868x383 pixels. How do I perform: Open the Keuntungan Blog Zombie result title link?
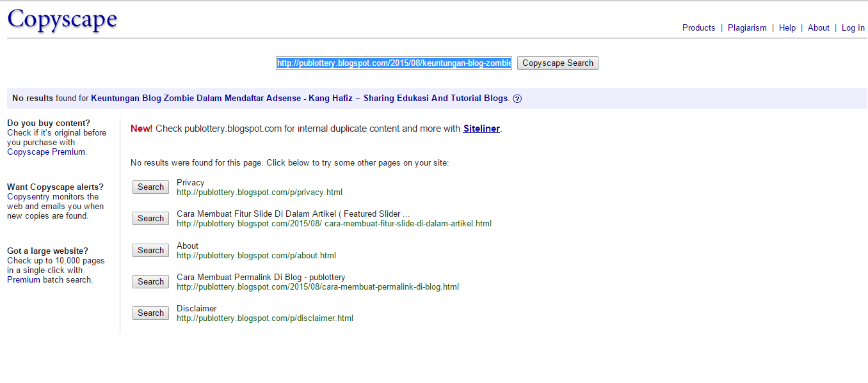click(300, 98)
